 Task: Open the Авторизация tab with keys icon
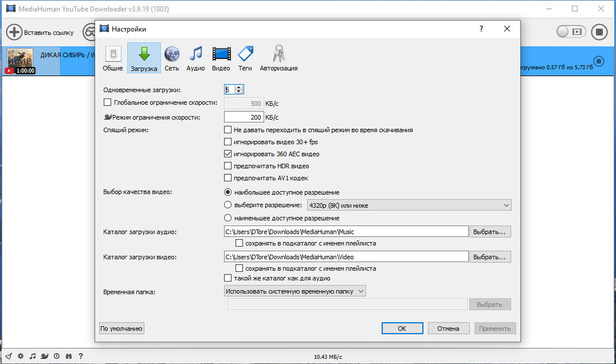coord(278,58)
